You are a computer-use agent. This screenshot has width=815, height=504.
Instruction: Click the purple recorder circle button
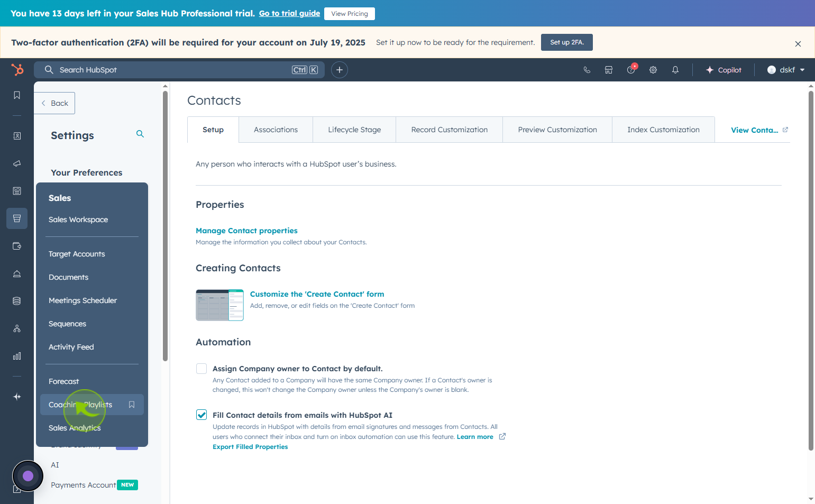[28, 476]
